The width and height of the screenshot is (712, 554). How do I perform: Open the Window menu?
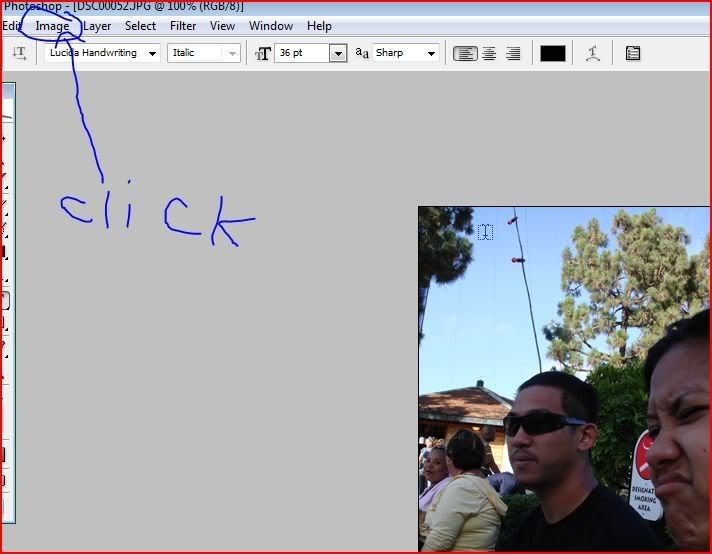(271, 26)
